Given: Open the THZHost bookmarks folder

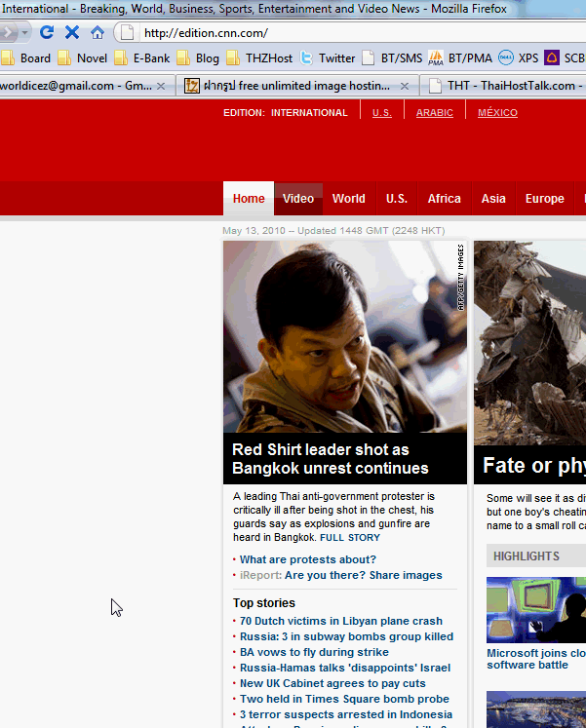Looking at the screenshot, I should pos(259,58).
